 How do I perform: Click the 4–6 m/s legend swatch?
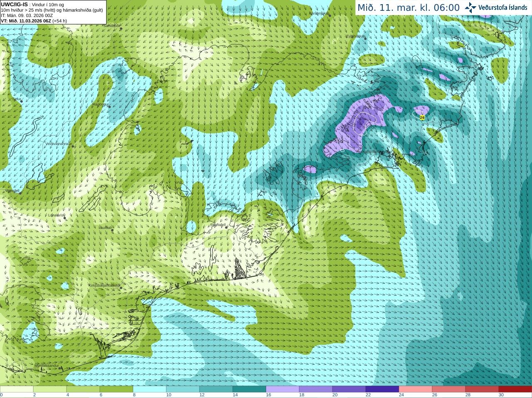pyautogui.click(x=83, y=389)
